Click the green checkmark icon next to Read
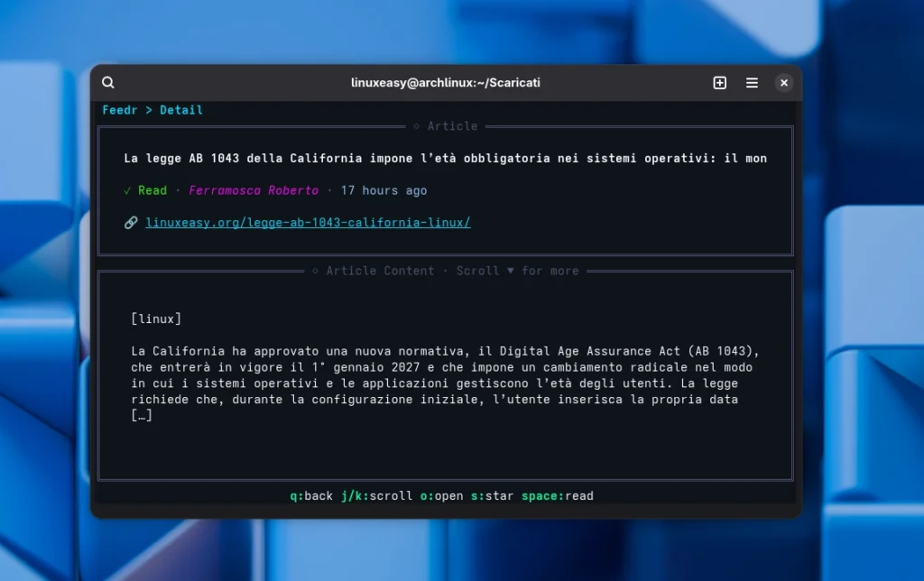Image resolution: width=924 pixels, height=581 pixels. (129, 190)
